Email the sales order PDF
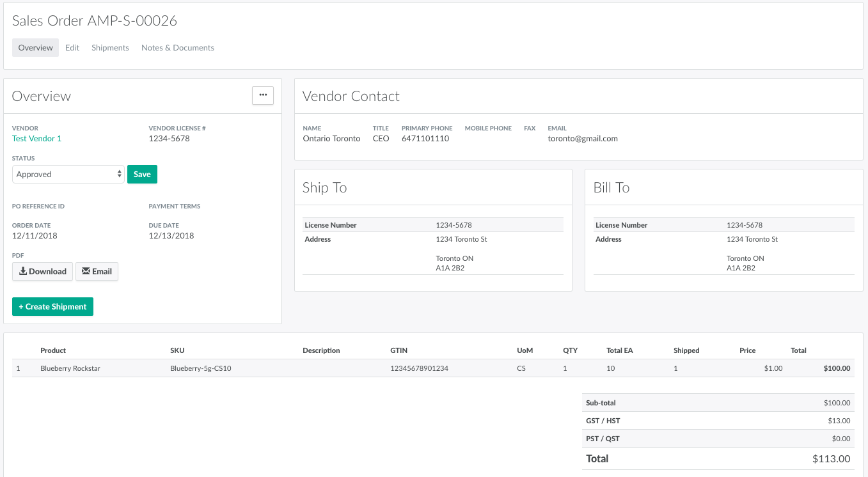Image resolution: width=868 pixels, height=477 pixels. 97,272
